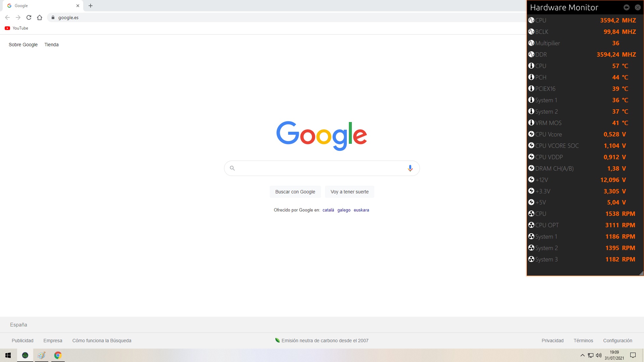Open Privacidad footer link
644x362 pixels.
552,341
